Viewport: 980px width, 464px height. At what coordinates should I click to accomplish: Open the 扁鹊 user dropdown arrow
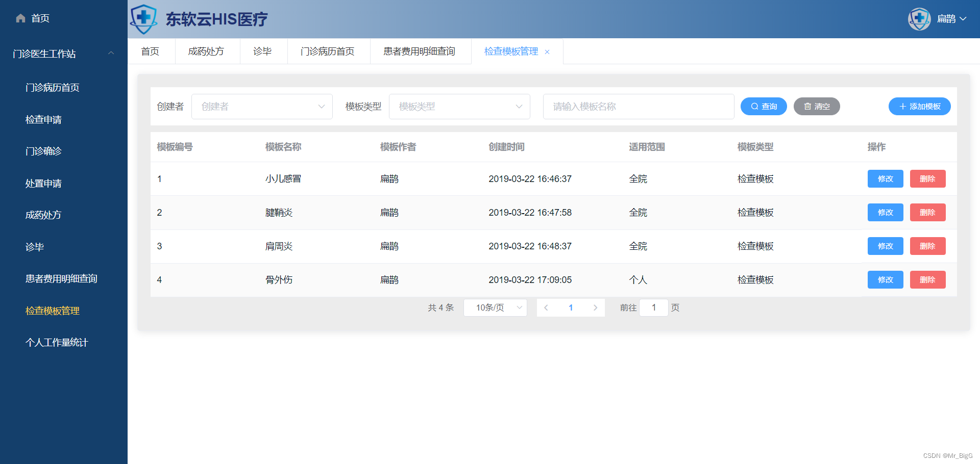(x=963, y=19)
